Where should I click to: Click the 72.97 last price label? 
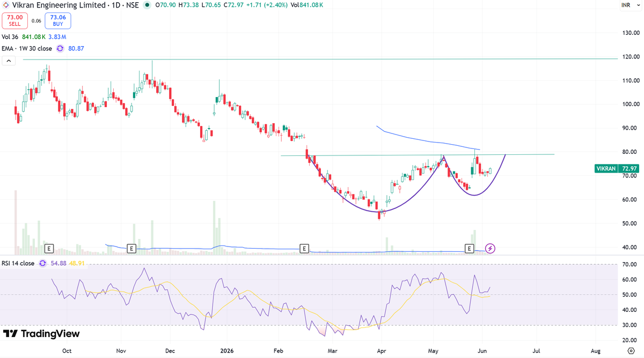(x=628, y=168)
